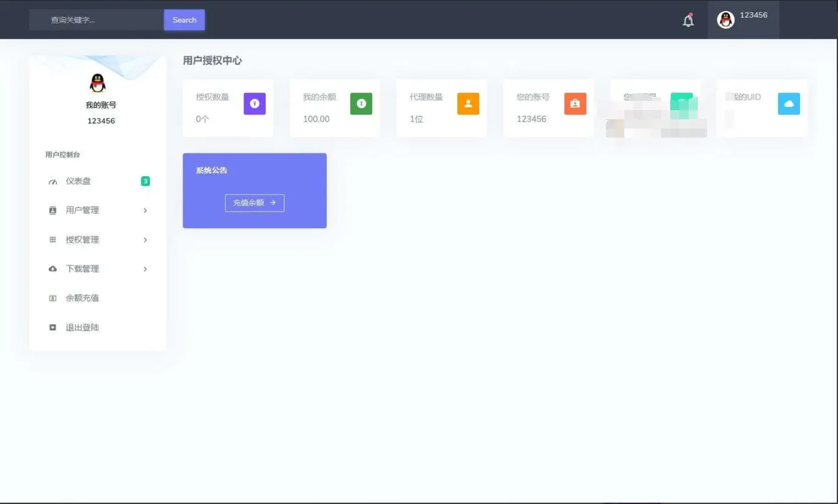Click the purple 授权数量 card icon
The image size is (838, 504).
tap(255, 104)
